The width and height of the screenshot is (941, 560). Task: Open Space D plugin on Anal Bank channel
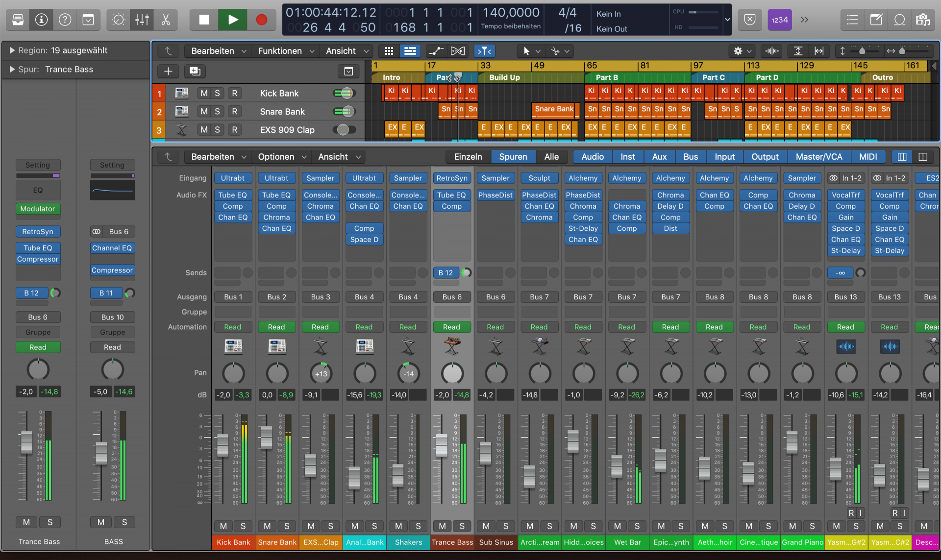(x=364, y=240)
